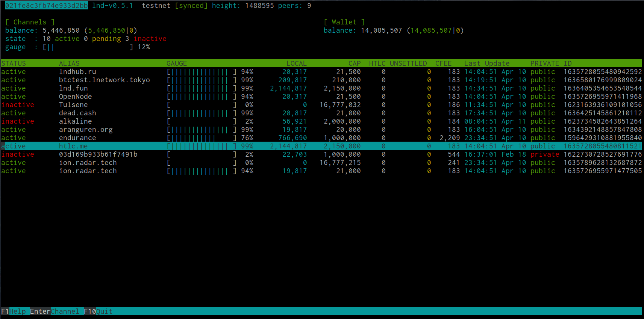Select the dead.cash channel alias
Image resolution: width=644 pixels, height=319 pixels.
point(77,113)
